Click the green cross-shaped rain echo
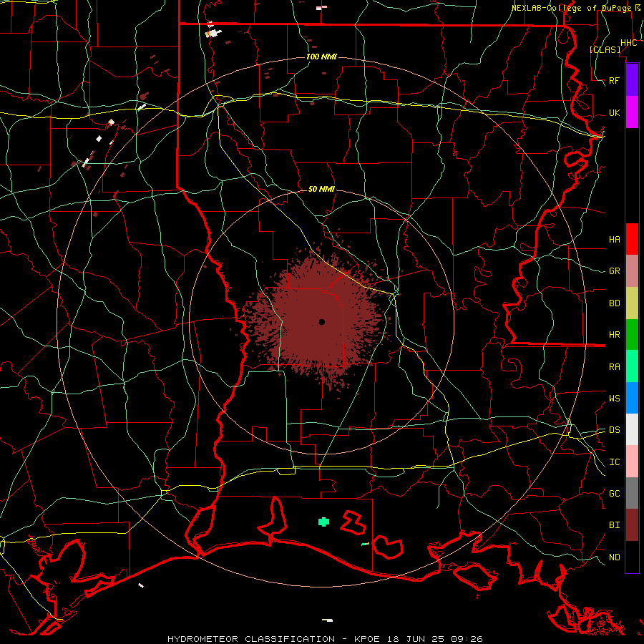Viewport: 644px width, 644px height. [323, 522]
